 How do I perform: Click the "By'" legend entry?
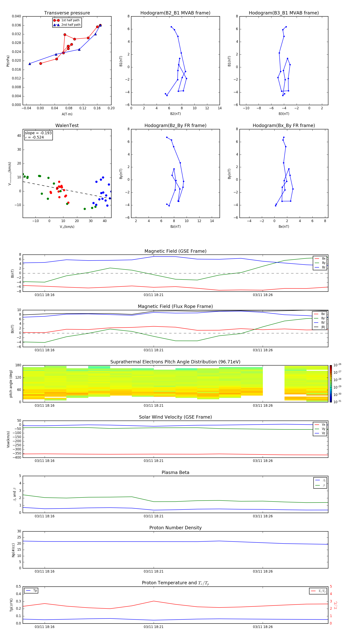[x=320, y=318]
